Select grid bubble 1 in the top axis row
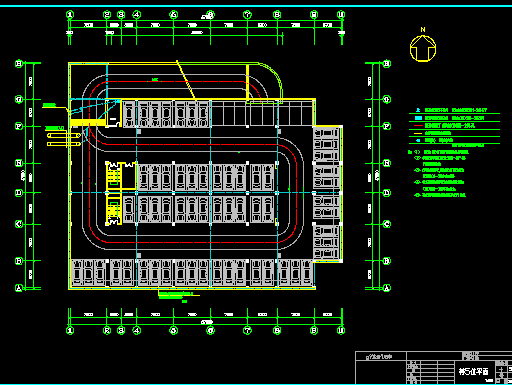Screen dimensions: 512x385 tap(70, 15)
